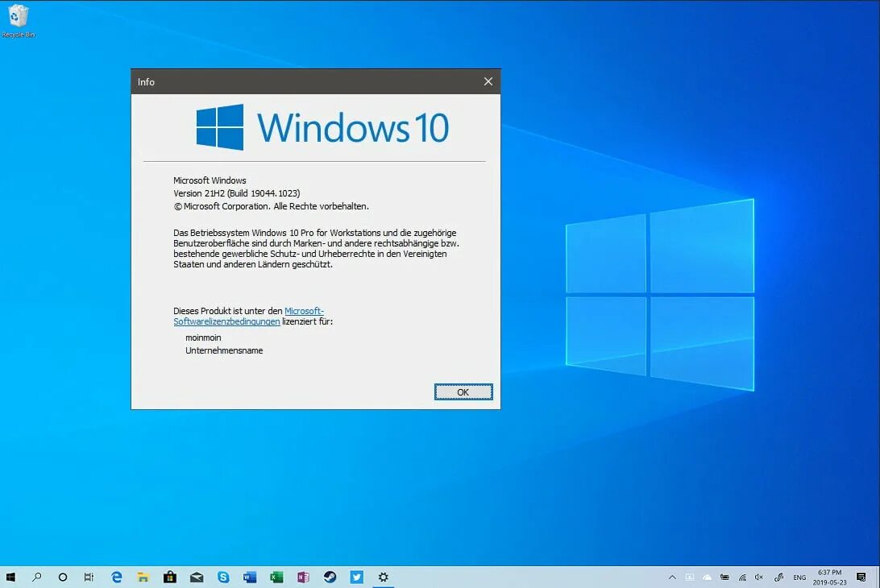880x588 pixels.
Task: Click 'Version 21H2 (Build 19044.1023)' text
Action: pos(236,193)
